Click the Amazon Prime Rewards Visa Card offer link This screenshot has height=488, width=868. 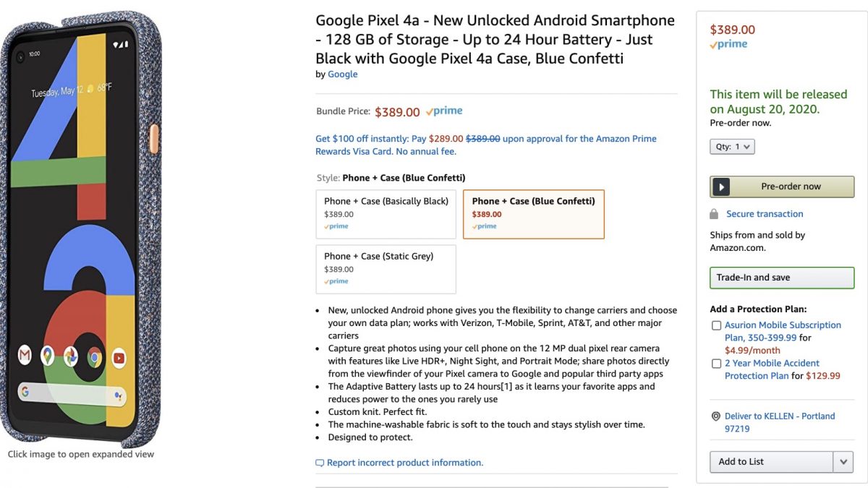[x=486, y=145]
